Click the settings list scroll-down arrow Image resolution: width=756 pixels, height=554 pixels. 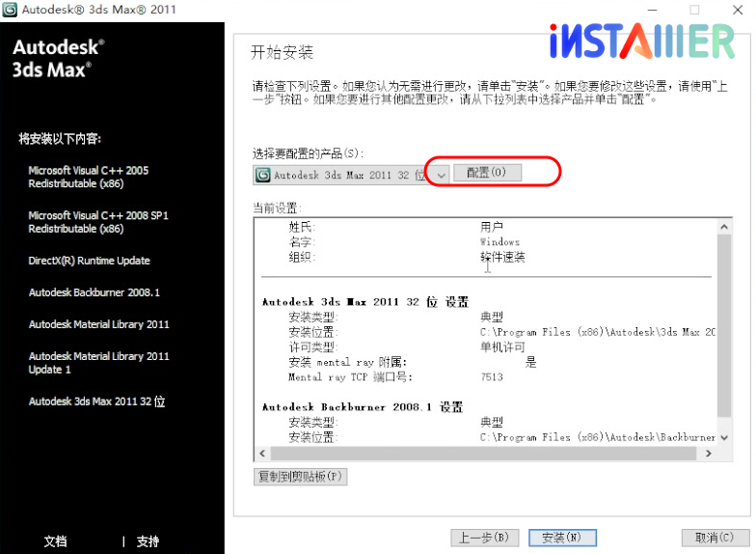pos(724,438)
